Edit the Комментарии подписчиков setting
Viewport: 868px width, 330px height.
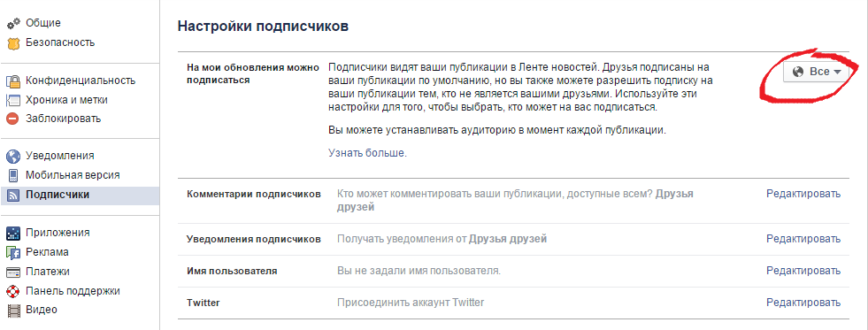click(803, 194)
